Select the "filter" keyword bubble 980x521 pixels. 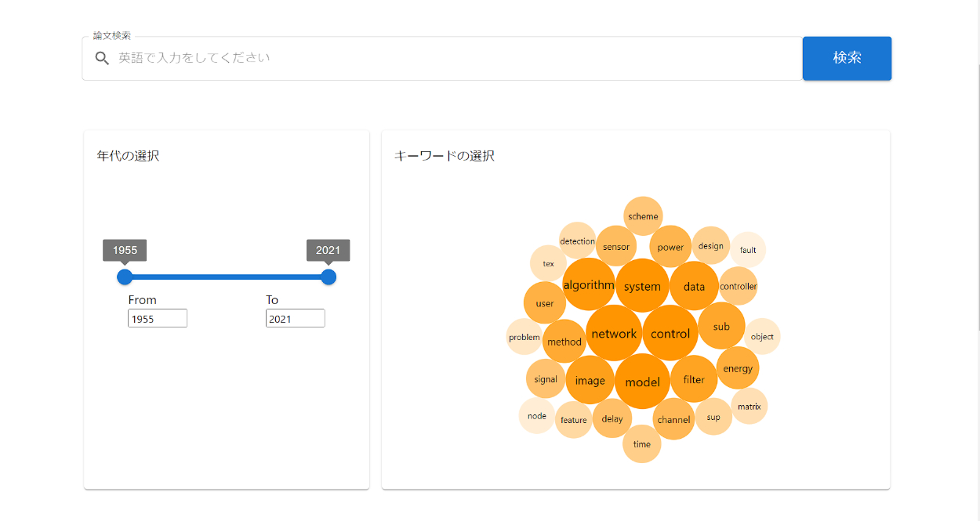tap(694, 379)
